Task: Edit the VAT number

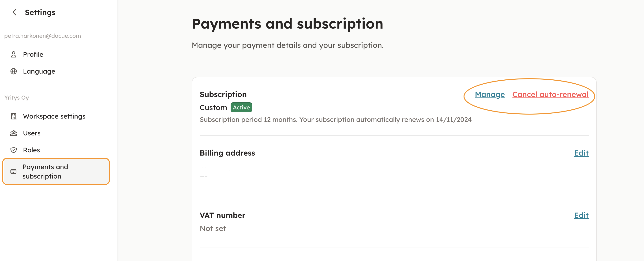Action: [x=581, y=215]
